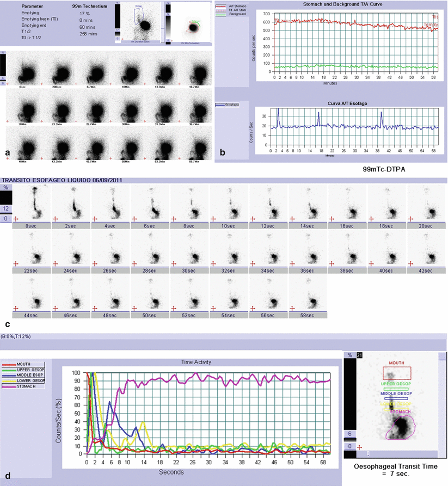Select the 6sec transit frame
Viewport: 448px width, 486px height.
point(151,204)
